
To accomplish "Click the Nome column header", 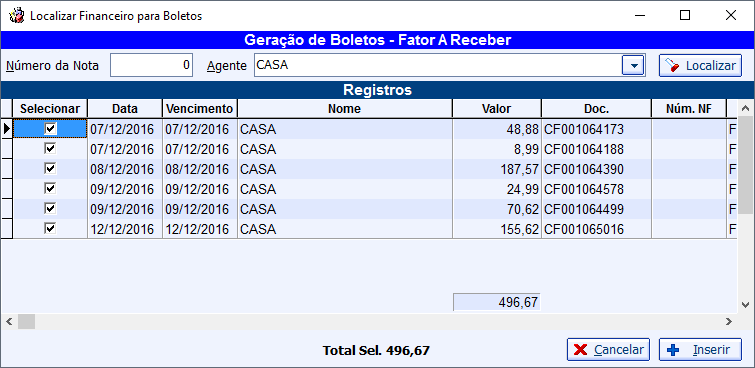I will [x=344, y=109].
